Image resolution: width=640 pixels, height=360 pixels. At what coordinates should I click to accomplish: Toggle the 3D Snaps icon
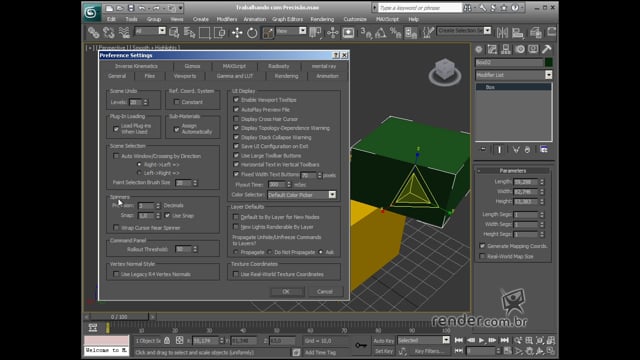[366, 33]
